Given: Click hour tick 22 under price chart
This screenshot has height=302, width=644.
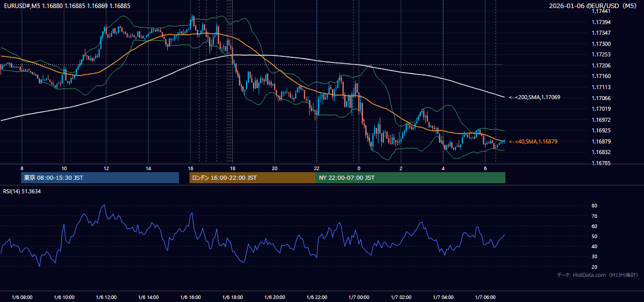Looking at the screenshot, I should tap(316, 168).
